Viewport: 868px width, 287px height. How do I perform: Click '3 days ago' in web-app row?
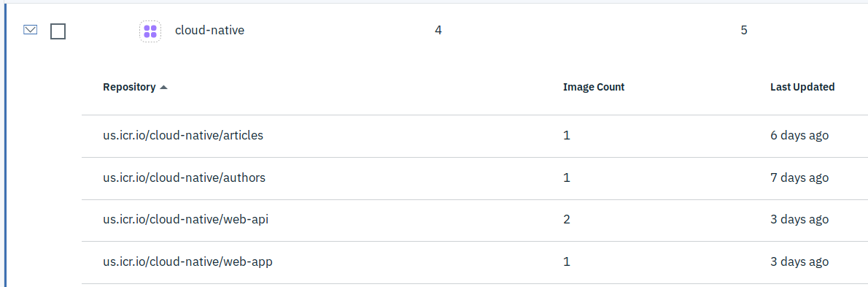tap(799, 261)
